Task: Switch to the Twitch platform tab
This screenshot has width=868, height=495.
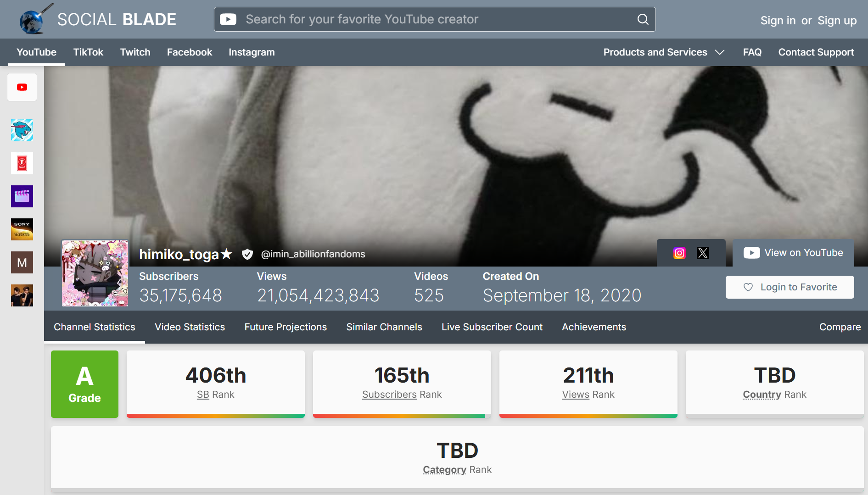Action: click(135, 52)
